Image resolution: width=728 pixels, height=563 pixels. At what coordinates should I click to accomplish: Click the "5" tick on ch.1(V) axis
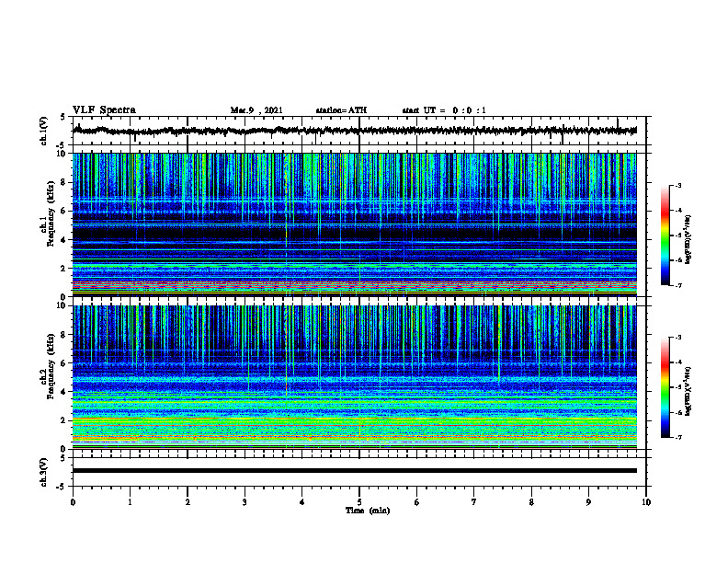point(63,117)
